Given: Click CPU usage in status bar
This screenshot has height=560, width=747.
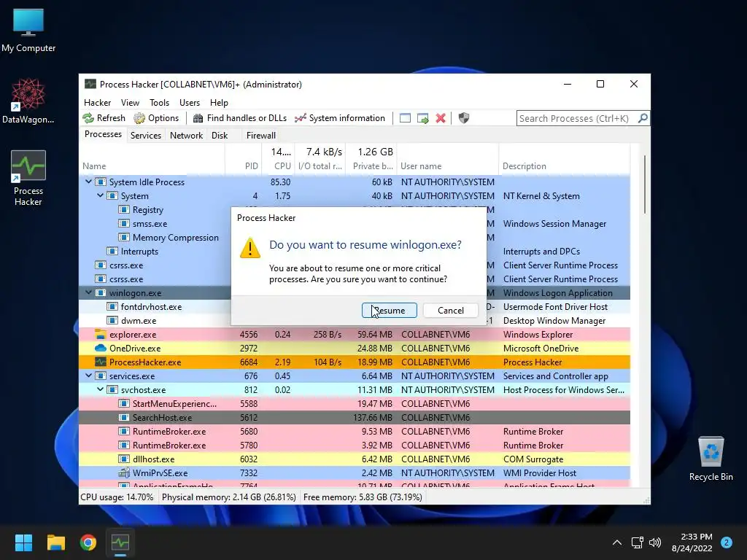Looking at the screenshot, I should (117, 497).
